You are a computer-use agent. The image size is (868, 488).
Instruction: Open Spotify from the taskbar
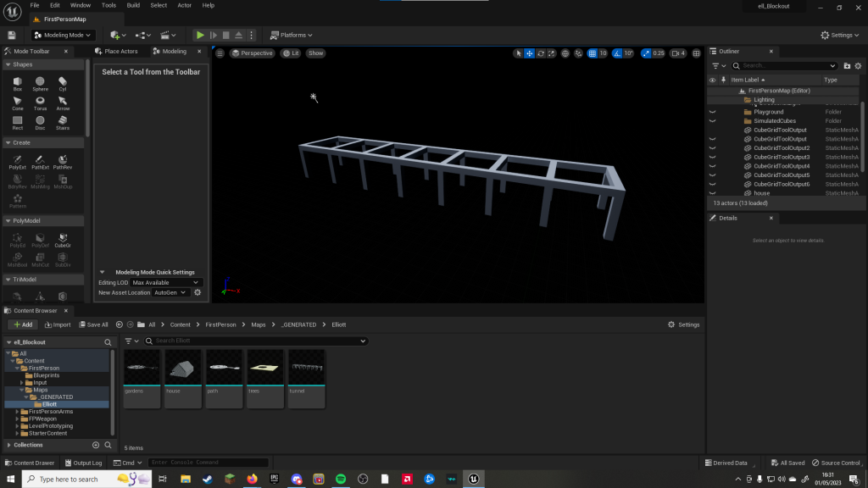[x=341, y=479]
